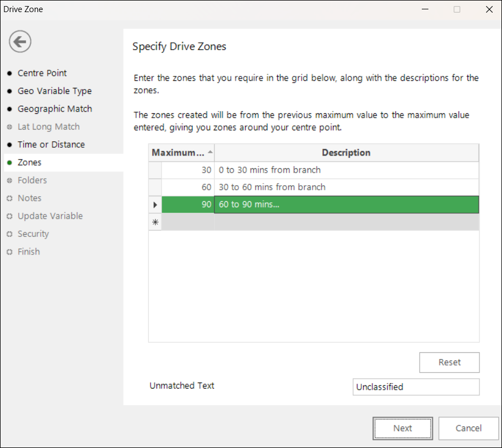This screenshot has height=448, width=502.
Task: Click the empty new-row Maximum cell
Action: point(188,222)
